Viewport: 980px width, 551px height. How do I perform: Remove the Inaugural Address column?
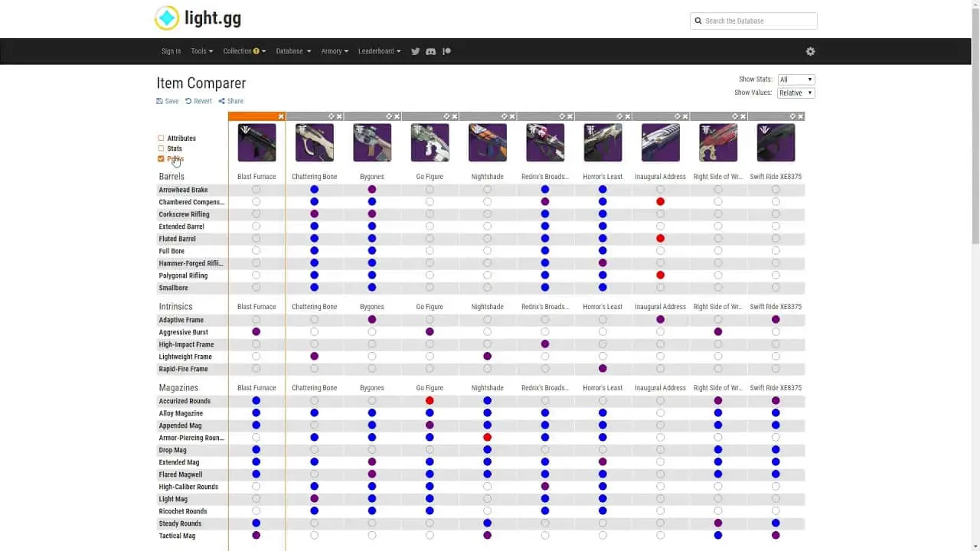click(685, 116)
